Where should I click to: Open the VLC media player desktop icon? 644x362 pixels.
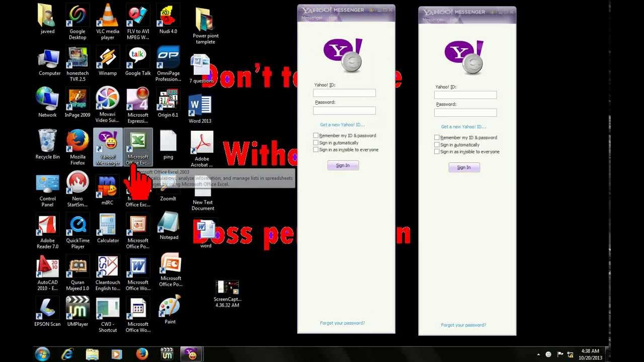pos(108,22)
